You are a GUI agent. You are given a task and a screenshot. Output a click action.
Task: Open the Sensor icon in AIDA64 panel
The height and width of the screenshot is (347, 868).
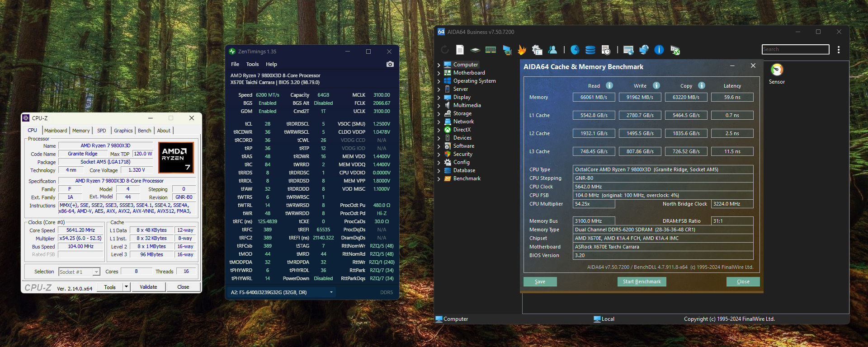point(777,70)
